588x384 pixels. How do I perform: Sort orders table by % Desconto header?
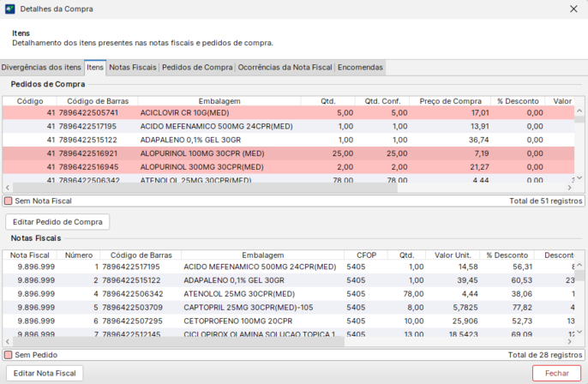tap(518, 101)
